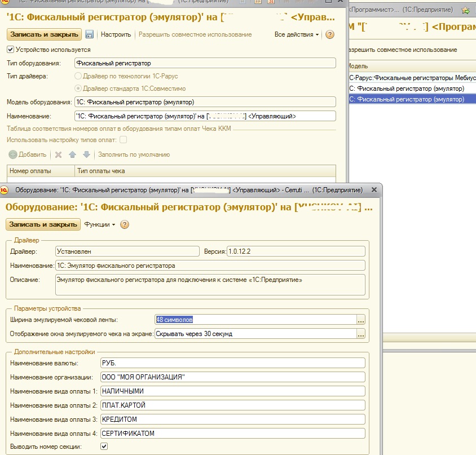The image size is (476, 455).
Task: Click the green Добавить plus icon
Action: pyautogui.click(x=13, y=154)
